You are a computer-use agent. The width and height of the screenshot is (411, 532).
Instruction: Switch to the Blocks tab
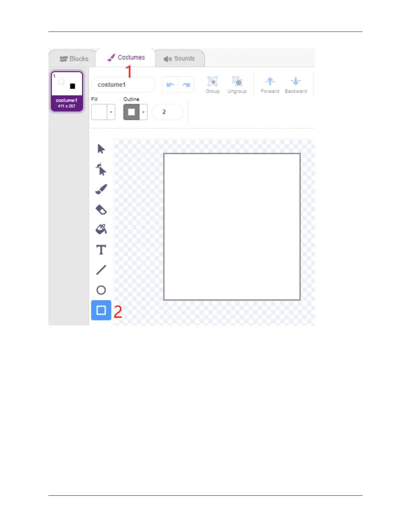[x=74, y=59]
